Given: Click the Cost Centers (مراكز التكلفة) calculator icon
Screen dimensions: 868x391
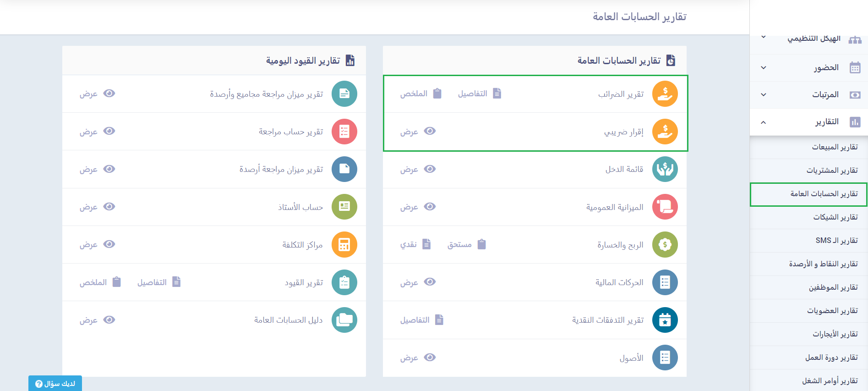Looking at the screenshot, I should pyautogui.click(x=344, y=244).
